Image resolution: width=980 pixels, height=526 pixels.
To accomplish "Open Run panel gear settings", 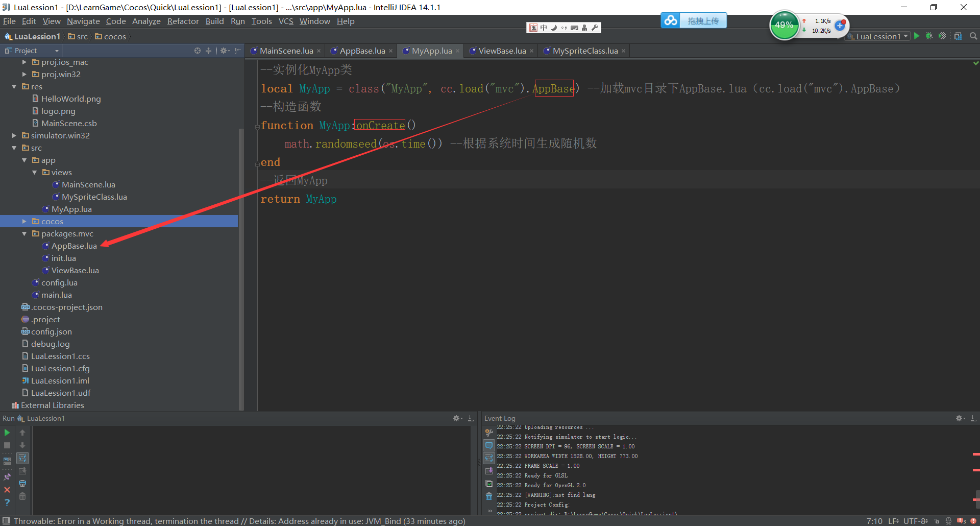I will point(457,418).
